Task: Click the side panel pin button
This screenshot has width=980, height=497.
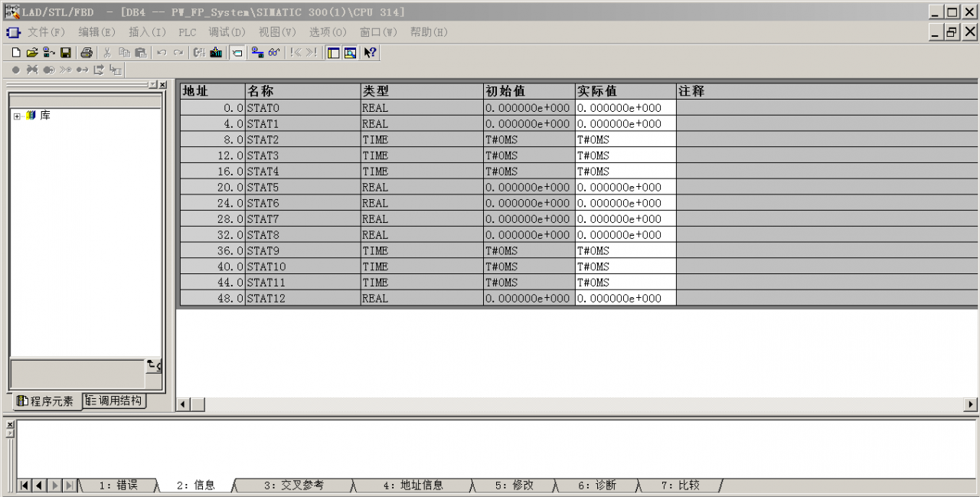Action: (153, 84)
